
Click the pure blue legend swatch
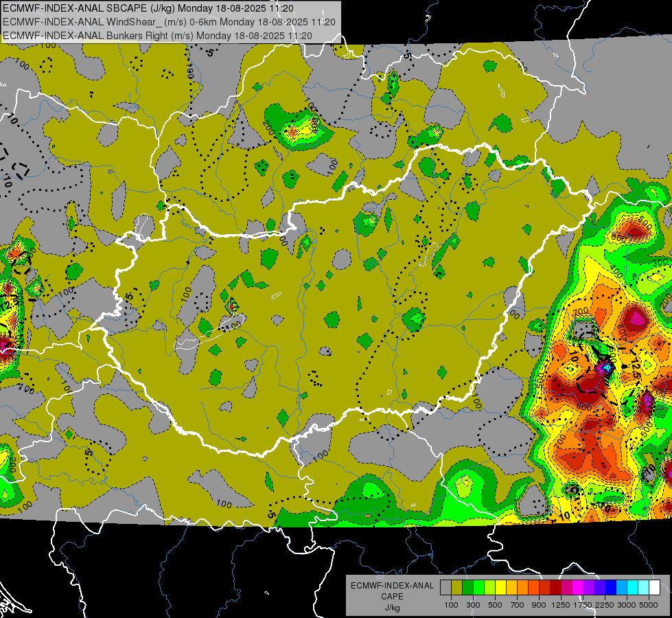tap(611, 587)
